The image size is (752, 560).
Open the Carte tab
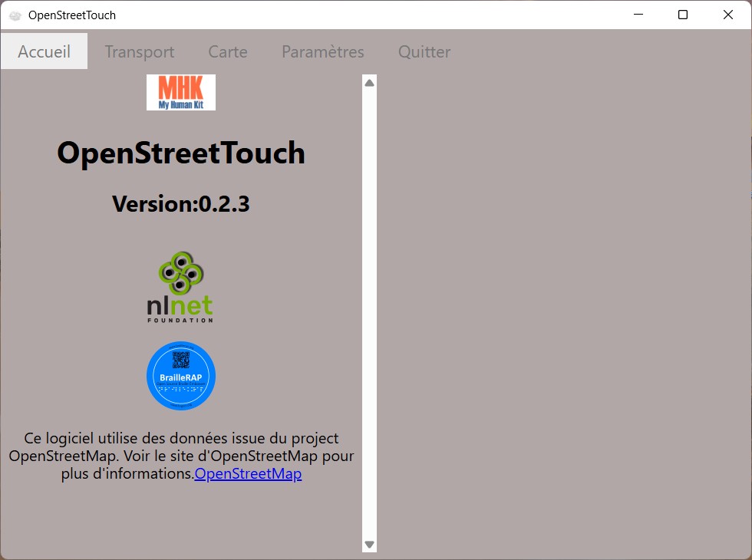click(228, 51)
